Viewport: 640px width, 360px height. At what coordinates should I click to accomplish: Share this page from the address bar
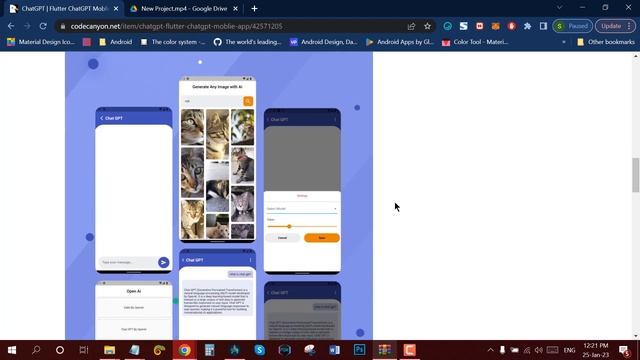(411, 26)
